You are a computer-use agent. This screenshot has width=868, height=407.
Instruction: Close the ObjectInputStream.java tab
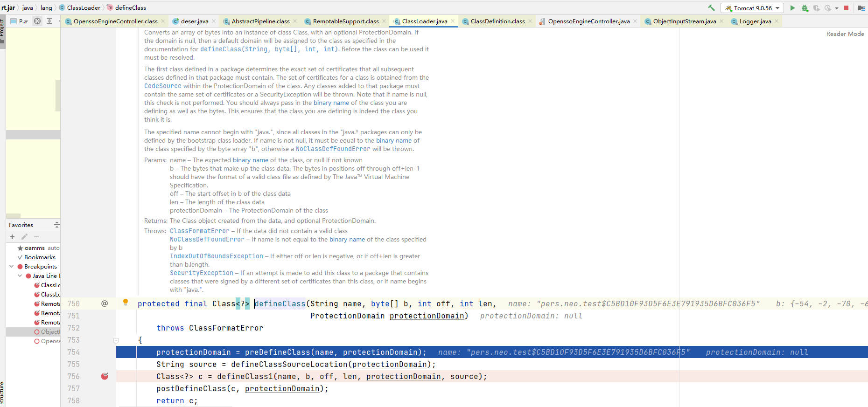(721, 21)
